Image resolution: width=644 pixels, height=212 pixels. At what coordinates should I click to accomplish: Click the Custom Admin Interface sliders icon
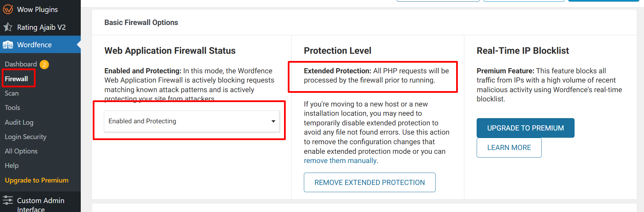8,200
